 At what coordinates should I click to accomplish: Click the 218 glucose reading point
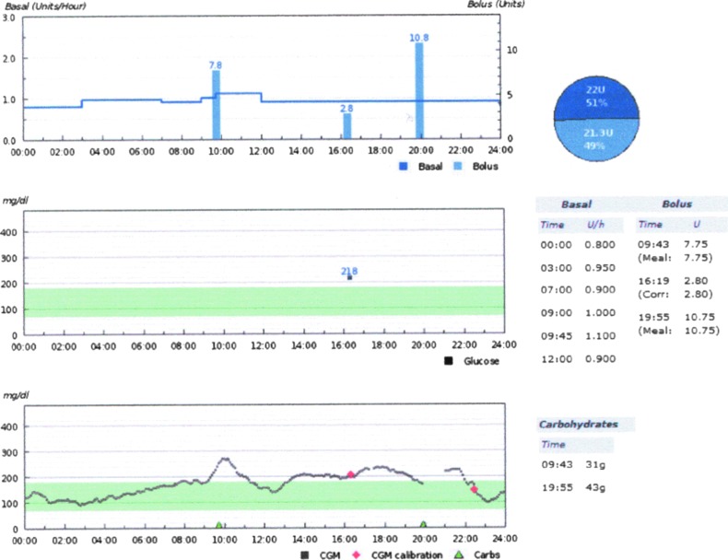pyautogui.click(x=349, y=277)
